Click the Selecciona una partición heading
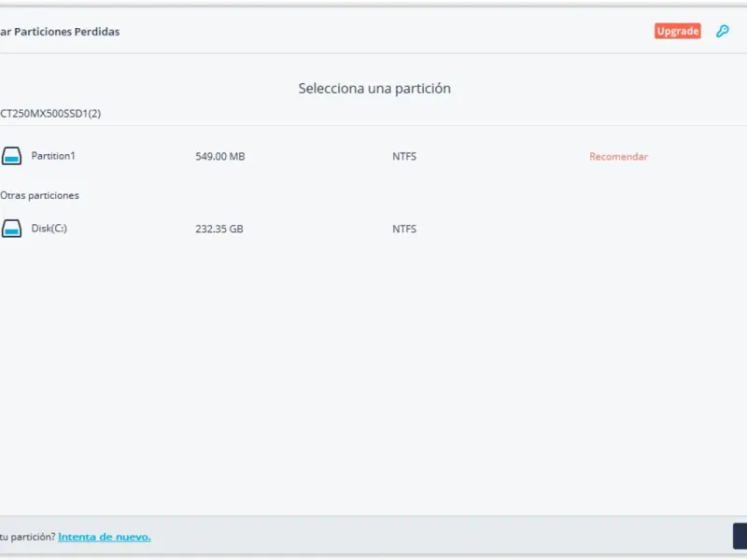Viewport: 747px width, 560px height. coord(374,89)
